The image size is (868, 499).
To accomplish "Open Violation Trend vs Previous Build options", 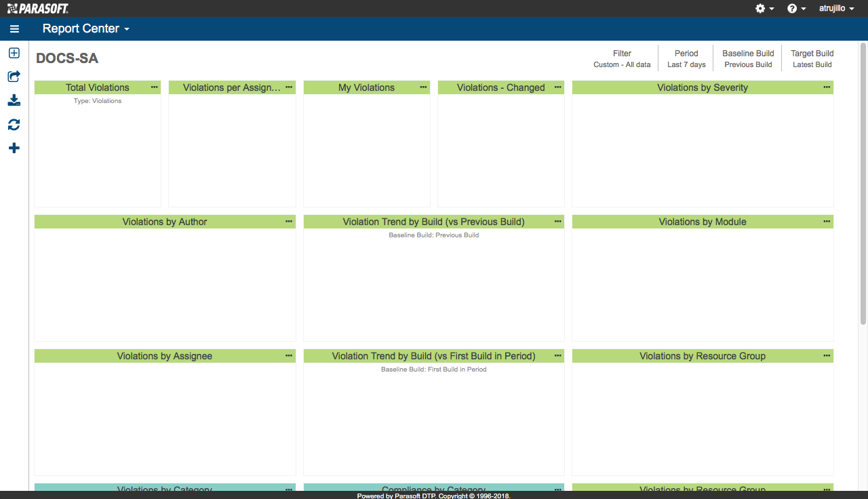I will click(x=558, y=221).
